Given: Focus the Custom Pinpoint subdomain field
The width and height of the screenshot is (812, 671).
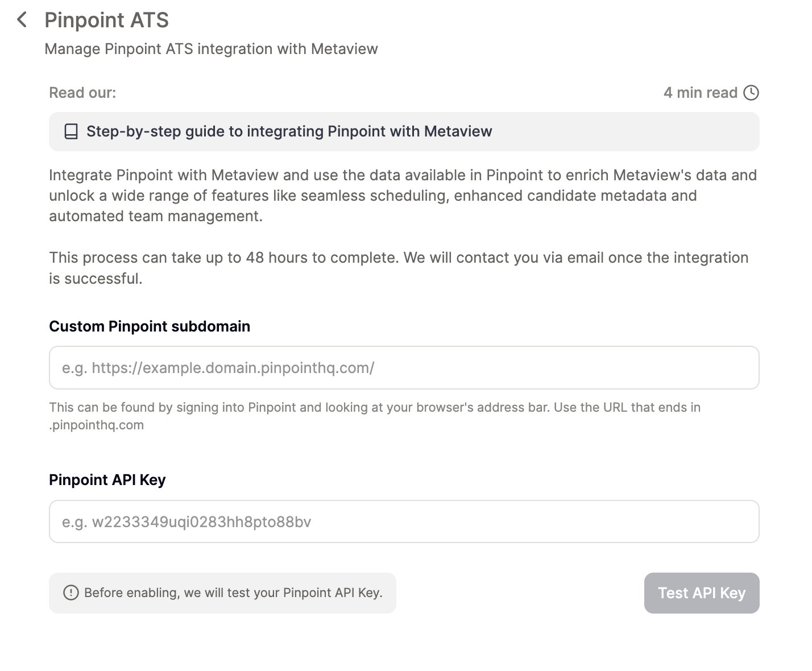Looking at the screenshot, I should click(x=404, y=368).
